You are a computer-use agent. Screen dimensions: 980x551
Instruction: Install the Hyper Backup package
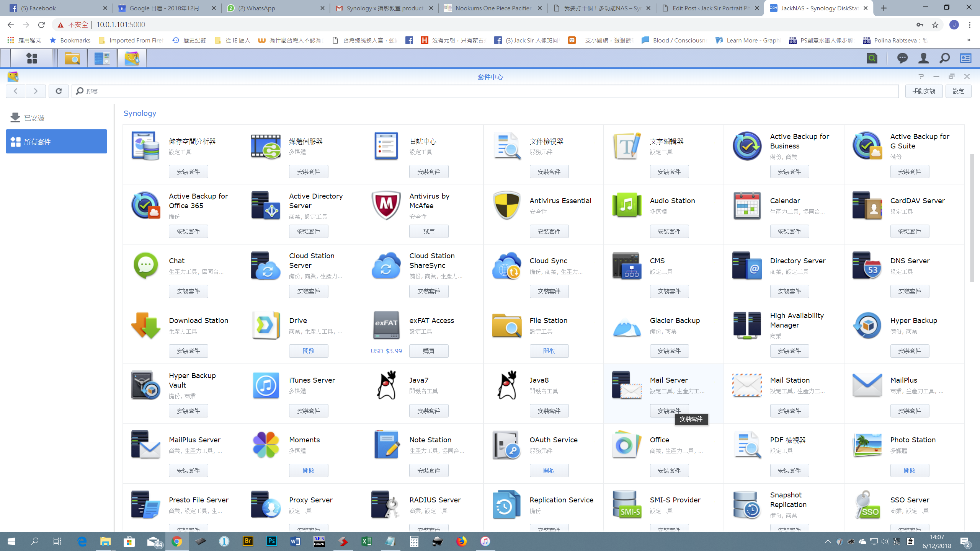tap(910, 351)
